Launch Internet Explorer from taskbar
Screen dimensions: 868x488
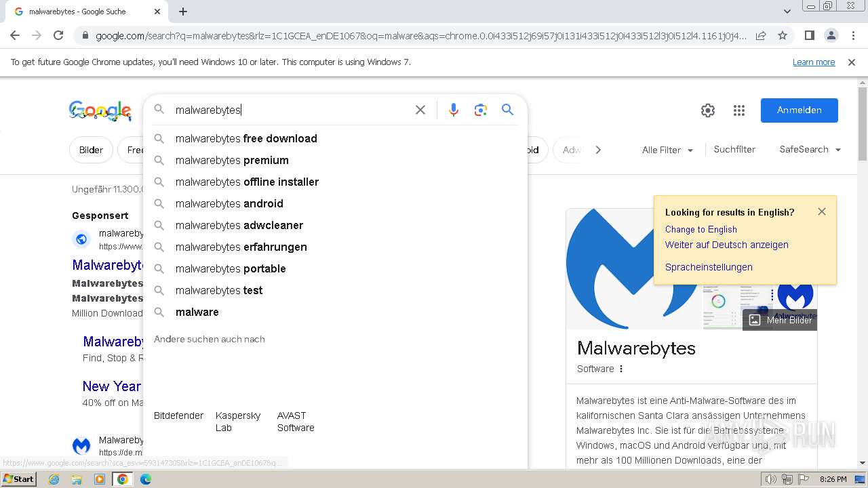tap(54, 479)
